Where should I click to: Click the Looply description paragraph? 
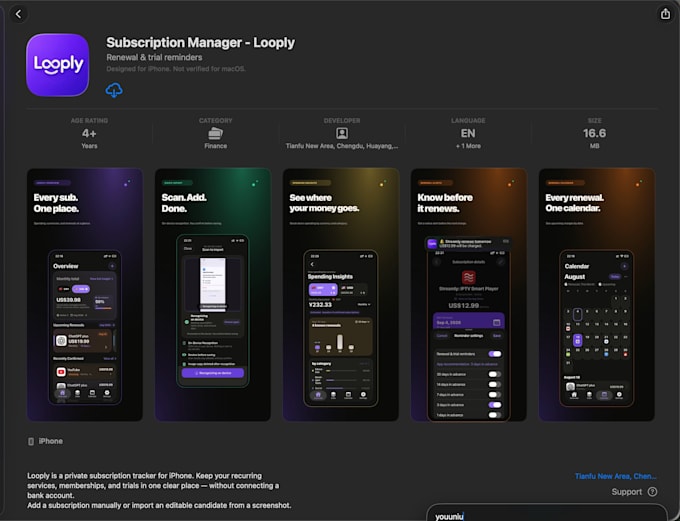click(x=159, y=491)
